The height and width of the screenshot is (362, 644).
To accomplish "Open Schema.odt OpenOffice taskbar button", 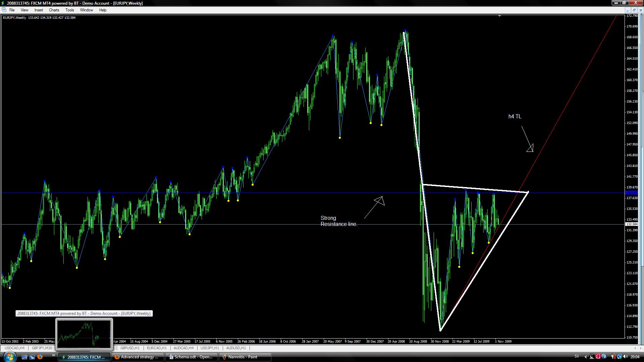I will pyautogui.click(x=191, y=357).
